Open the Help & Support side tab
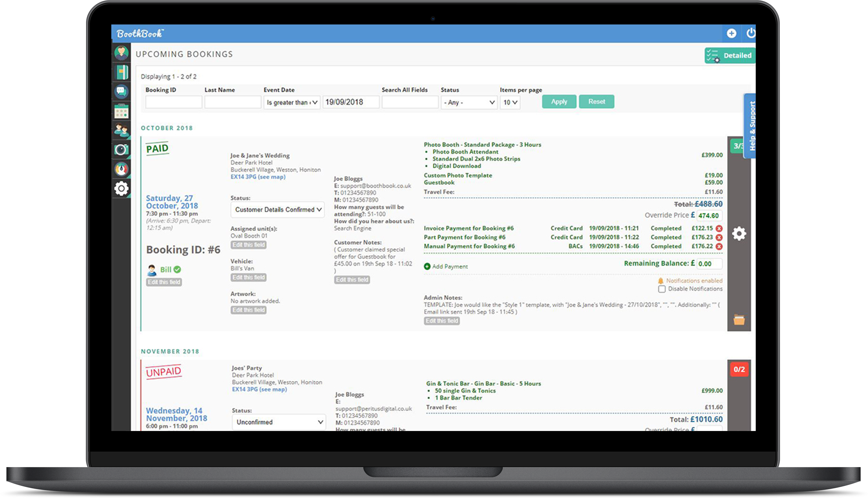The image size is (868, 498). click(750, 125)
